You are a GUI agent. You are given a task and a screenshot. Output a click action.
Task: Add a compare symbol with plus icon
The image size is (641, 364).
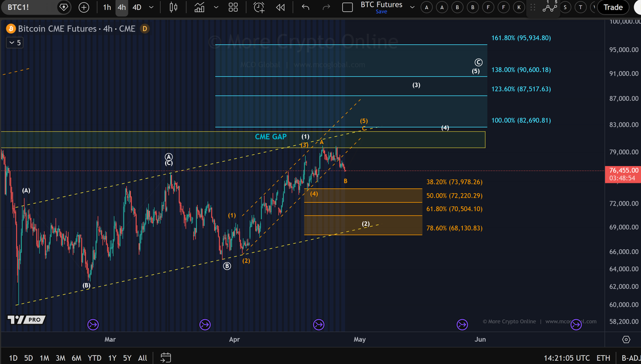click(x=84, y=7)
